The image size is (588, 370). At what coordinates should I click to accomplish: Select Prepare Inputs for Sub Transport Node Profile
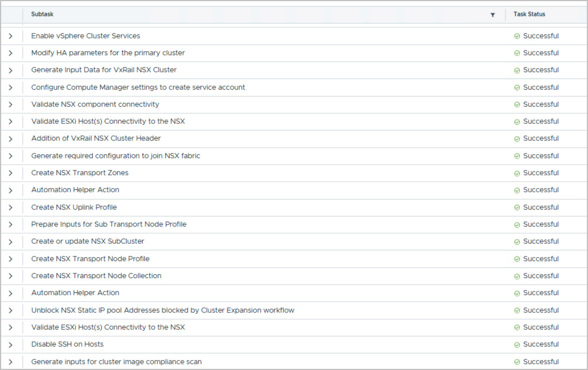[109, 224]
